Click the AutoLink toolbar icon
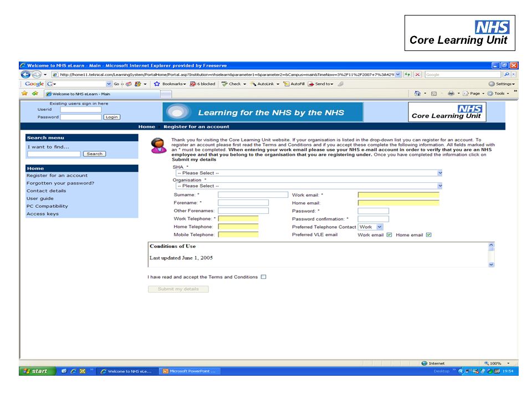Viewport: 532px width, 399px height. tap(253, 84)
